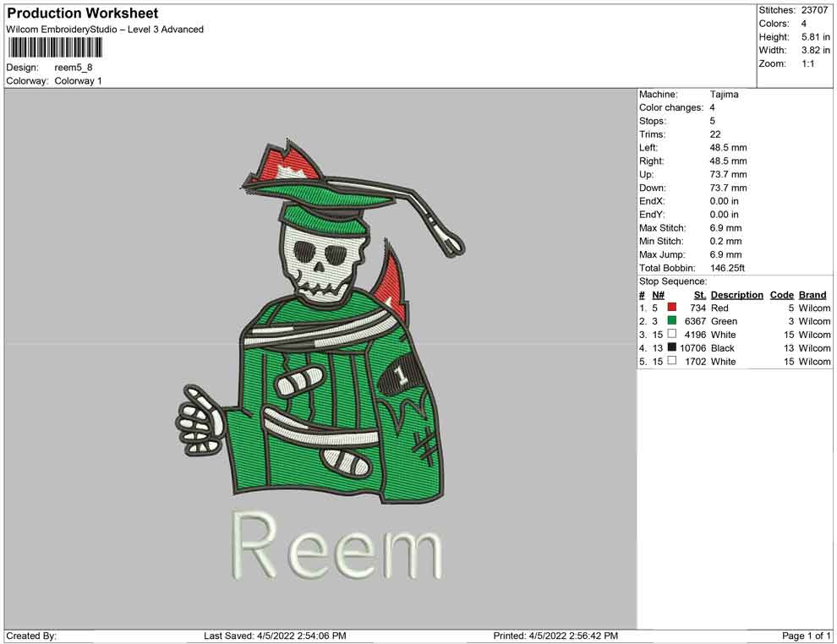The width and height of the screenshot is (837, 644).
Task: Click the "Code" column header
Action: [x=781, y=295]
